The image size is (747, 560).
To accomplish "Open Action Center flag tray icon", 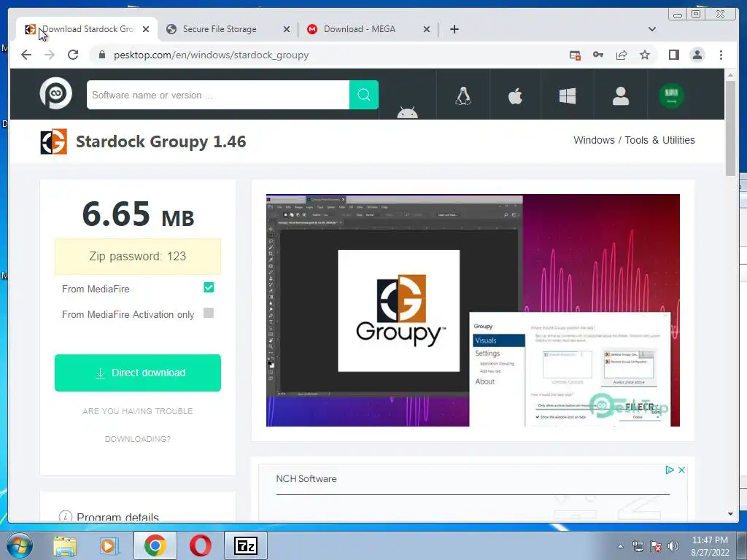I will (x=656, y=546).
